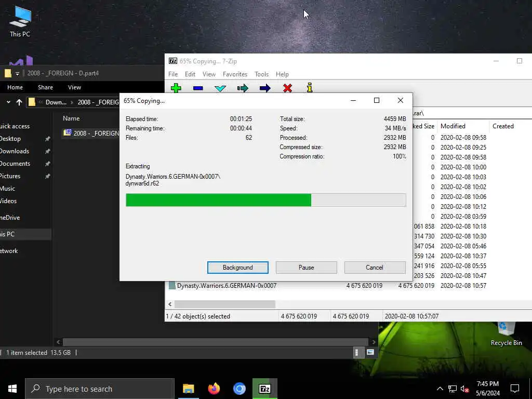Image resolution: width=532 pixels, height=399 pixels.
Task: Click the Test checkmark icon in 7-Zip
Action: tap(220, 88)
